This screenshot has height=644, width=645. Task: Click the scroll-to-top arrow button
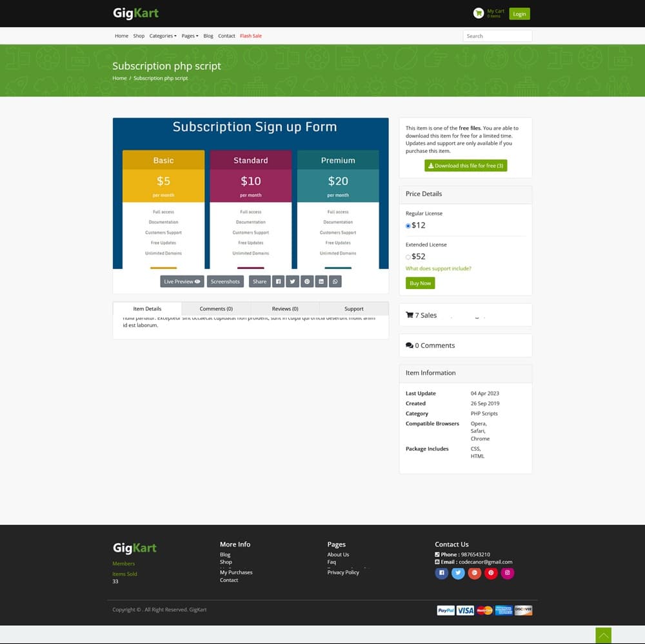(603, 636)
